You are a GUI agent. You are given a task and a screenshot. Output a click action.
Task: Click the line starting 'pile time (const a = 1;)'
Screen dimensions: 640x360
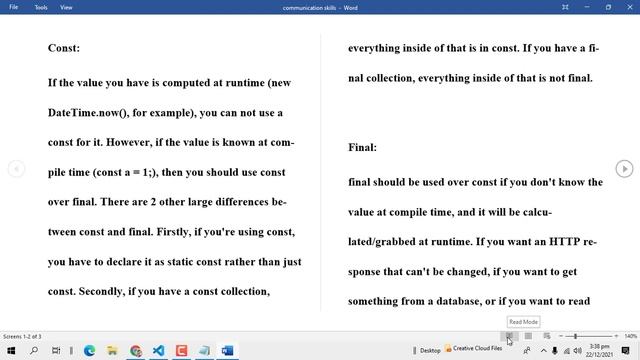pos(167,172)
